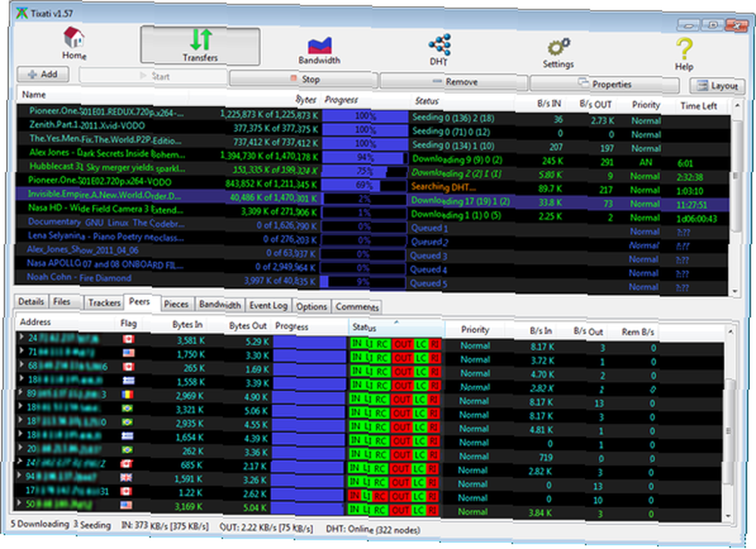Image resolution: width=756 pixels, height=549 pixels.
Task: Click the Canada flag on the 685 K peer row
Action: point(127,464)
